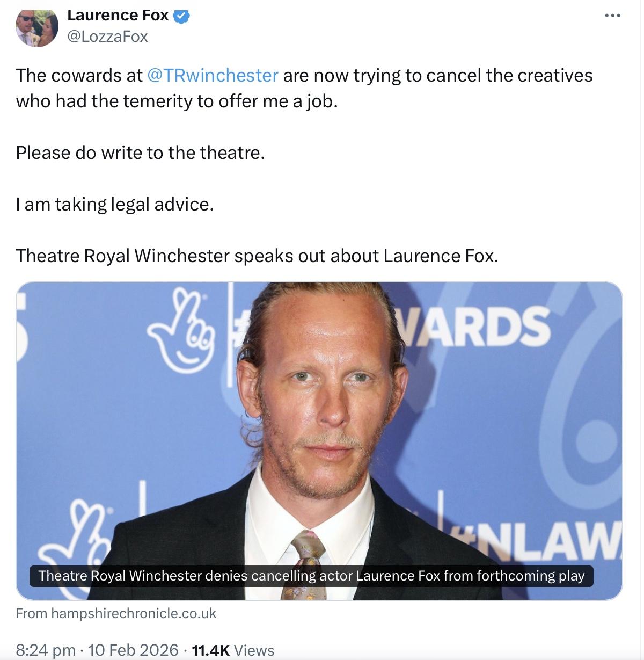Click the blue verified checkmark badge

tap(181, 17)
